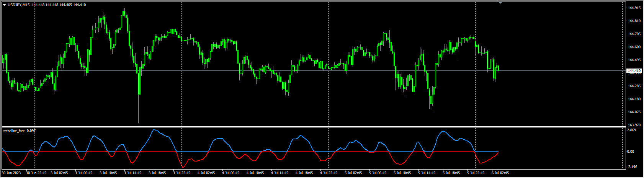The height and width of the screenshot is (178, 644).
Task: Click the 143.970 price scale label
Action: click(634, 125)
